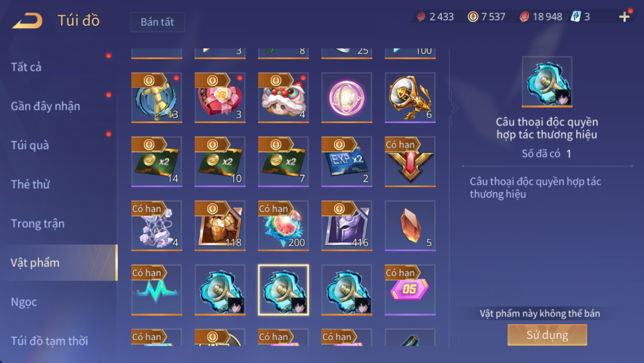Select the green heartbeat pulse item
Image resolution: width=644 pixels, height=363 pixels.
[x=156, y=290]
